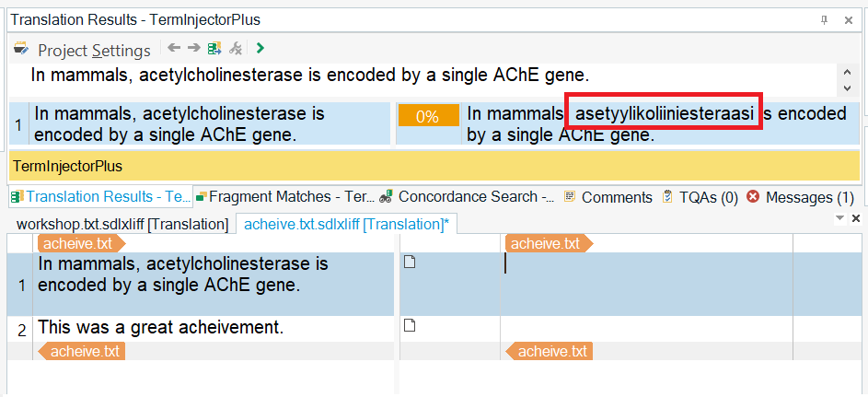The image size is (868, 397).
Task: Click the previous match arrow icon
Action: point(173,49)
